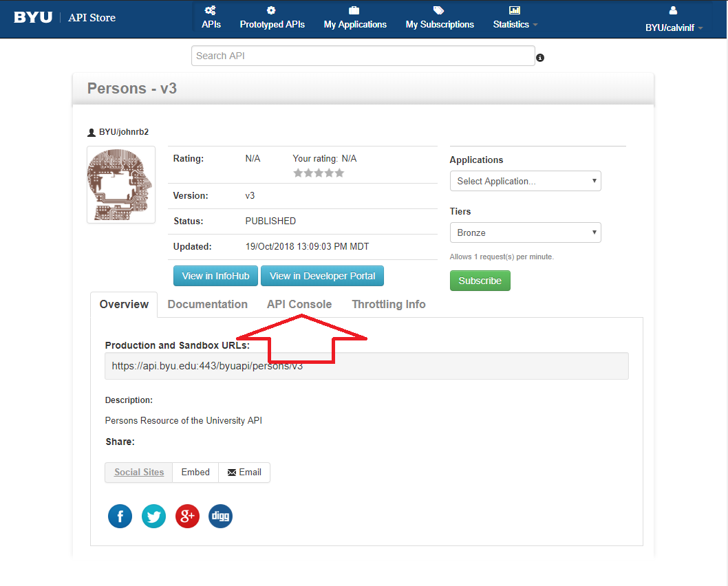728x586 pixels.
Task: Switch to the Overview tab
Action: (x=124, y=305)
